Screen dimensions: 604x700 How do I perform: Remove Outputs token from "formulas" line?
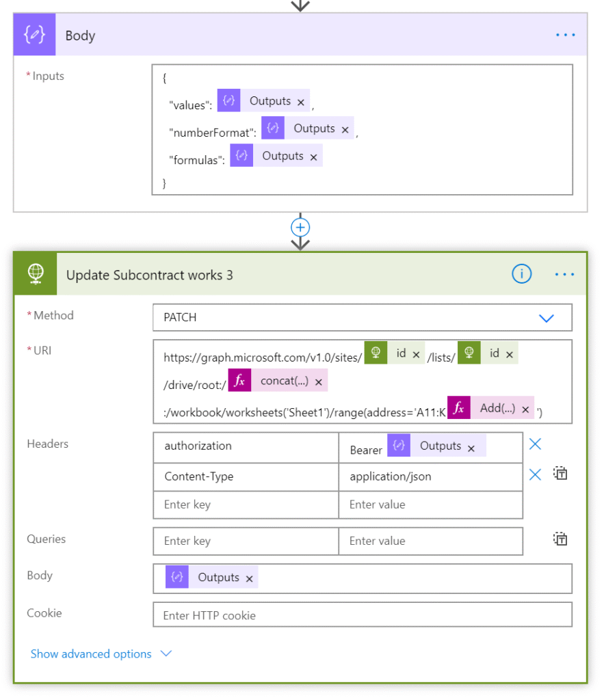pyautogui.click(x=313, y=157)
